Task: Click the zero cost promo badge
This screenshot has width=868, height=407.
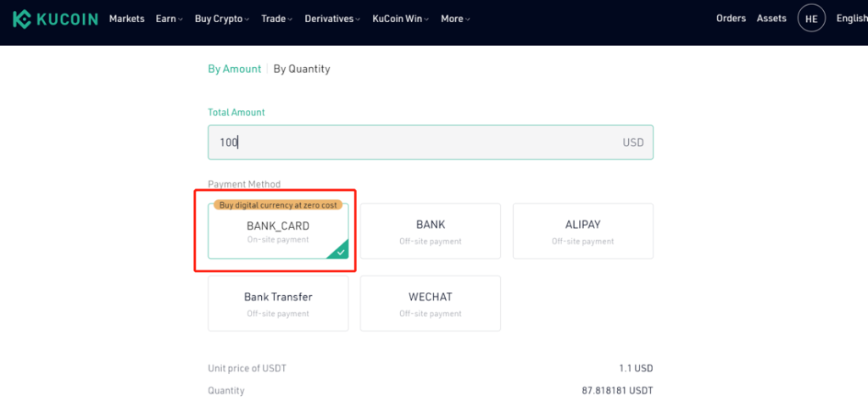Action: [x=278, y=205]
